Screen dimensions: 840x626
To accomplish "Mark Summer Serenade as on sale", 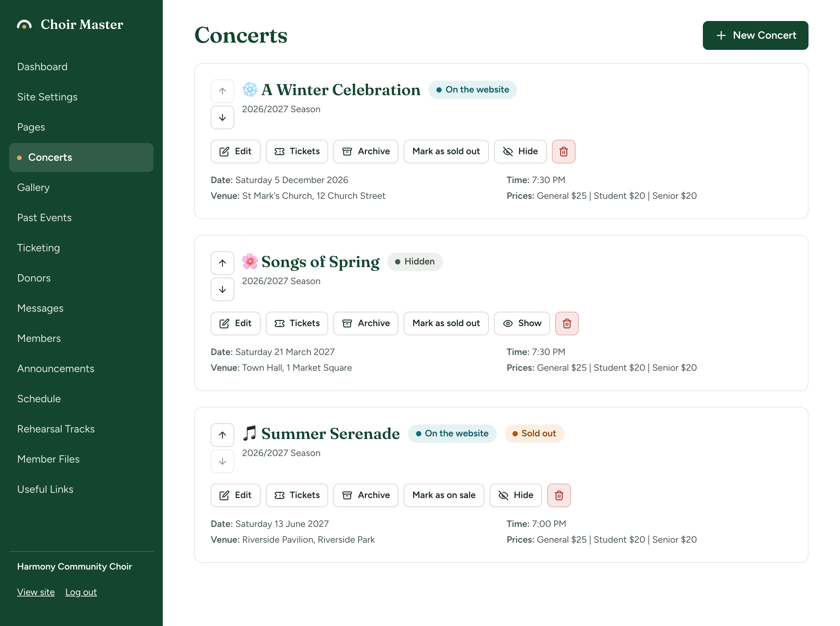I will click(444, 495).
